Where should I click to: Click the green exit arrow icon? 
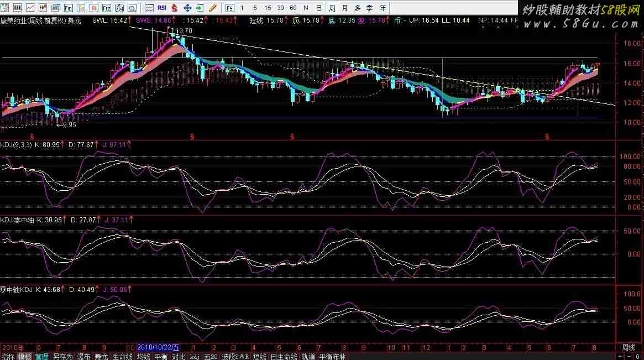pyautogui.click(x=200, y=8)
